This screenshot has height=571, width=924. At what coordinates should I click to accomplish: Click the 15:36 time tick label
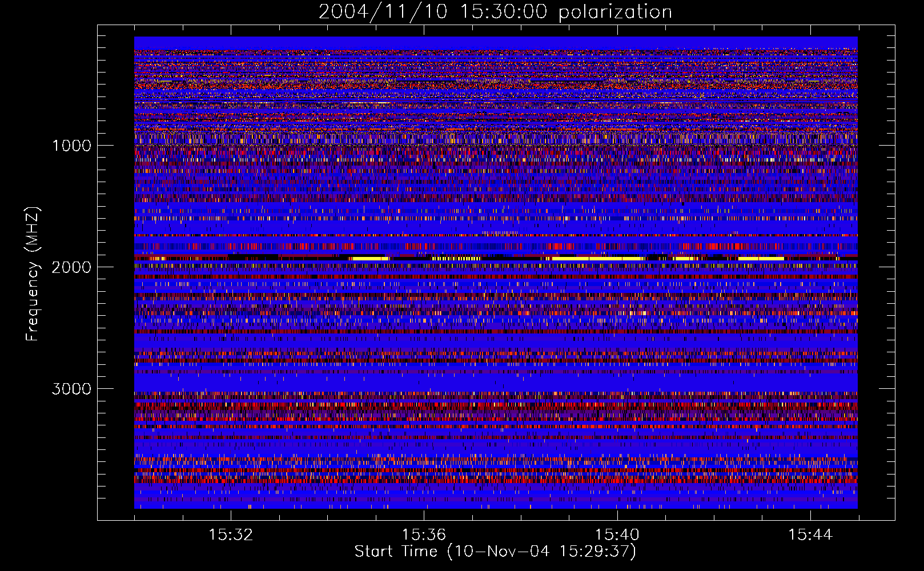point(424,535)
